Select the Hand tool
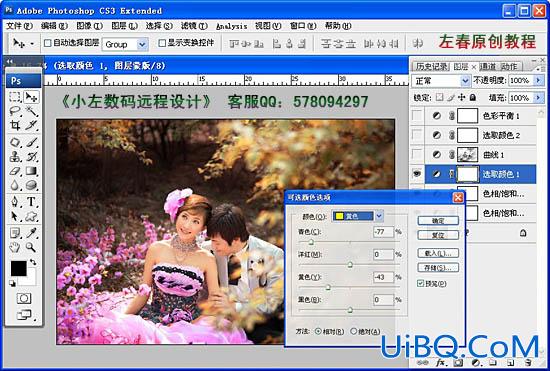Image resolution: width=550 pixels, height=371 pixels. click(x=15, y=247)
